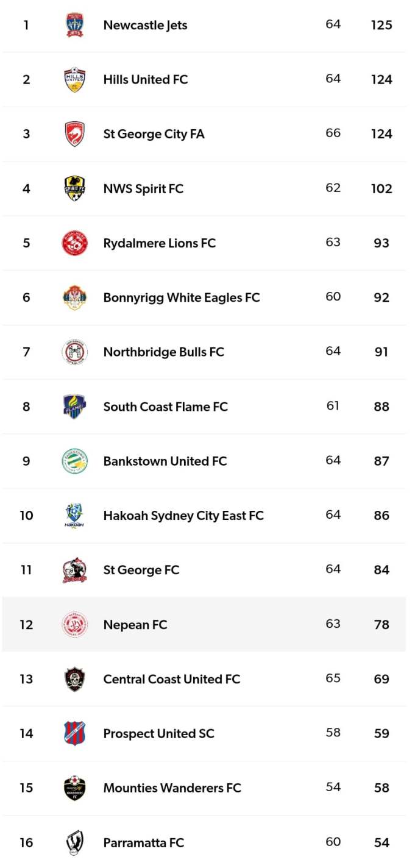Open the Nepean FC team link
The width and height of the screenshot is (415, 868).
click(x=135, y=625)
